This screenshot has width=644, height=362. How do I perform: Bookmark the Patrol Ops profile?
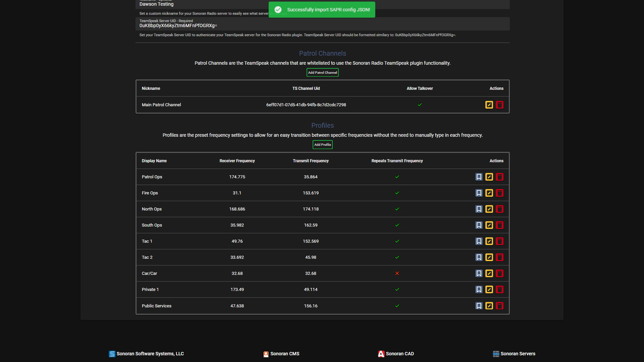coord(479,177)
